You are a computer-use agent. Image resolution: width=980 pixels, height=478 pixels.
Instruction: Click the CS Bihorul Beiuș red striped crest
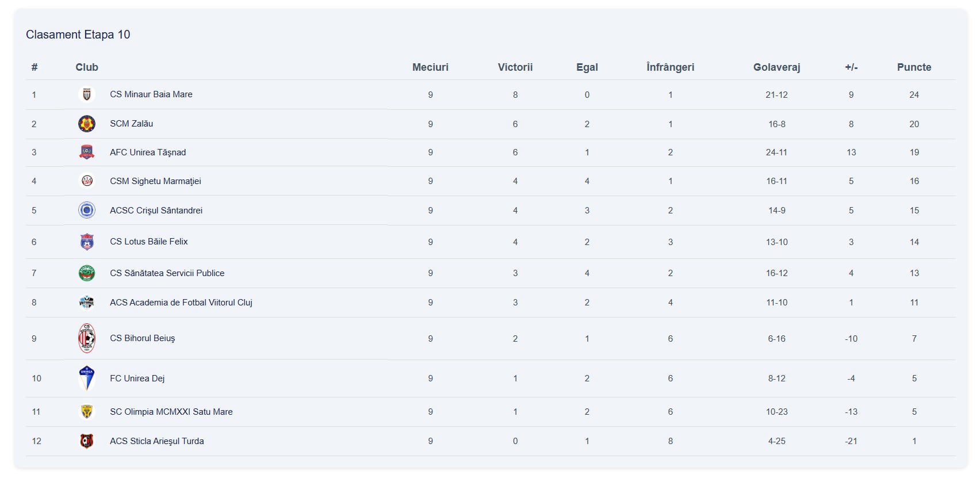pos(87,338)
